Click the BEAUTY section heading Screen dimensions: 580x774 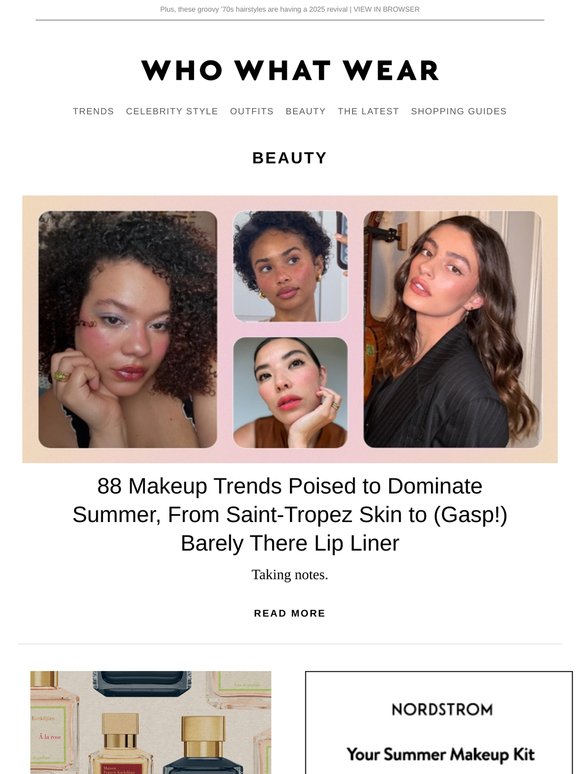[x=290, y=158]
